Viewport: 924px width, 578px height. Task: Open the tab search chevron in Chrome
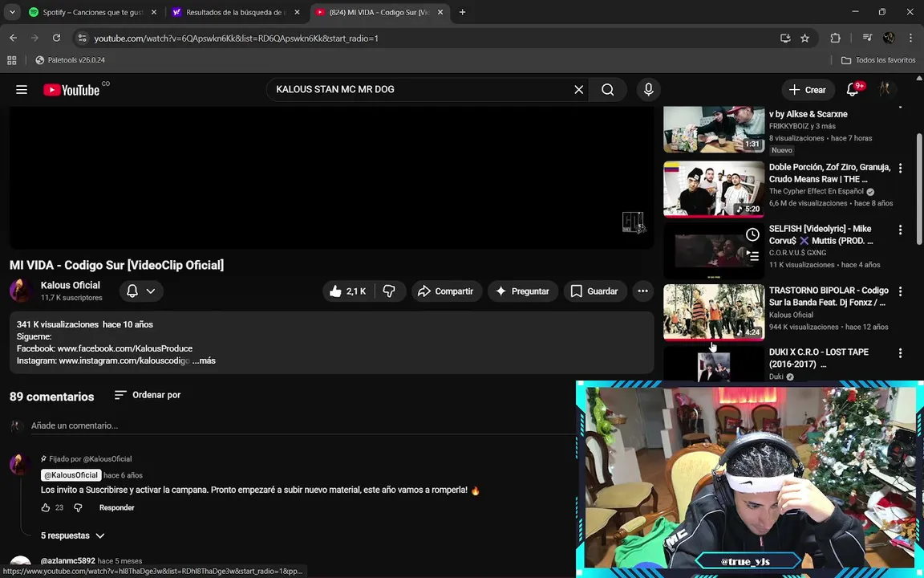click(12, 12)
